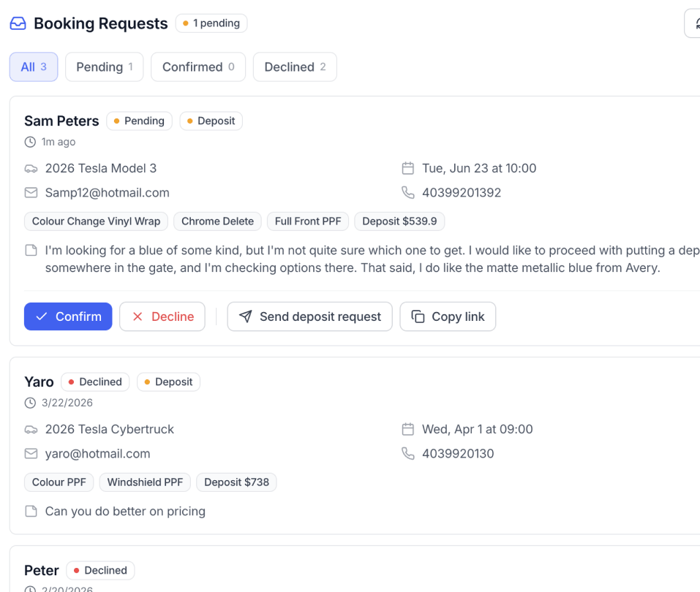The height and width of the screenshot is (592, 700).
Task: Click the Deposit badge next to Sam Peters
Action: [x=211, y=121]
